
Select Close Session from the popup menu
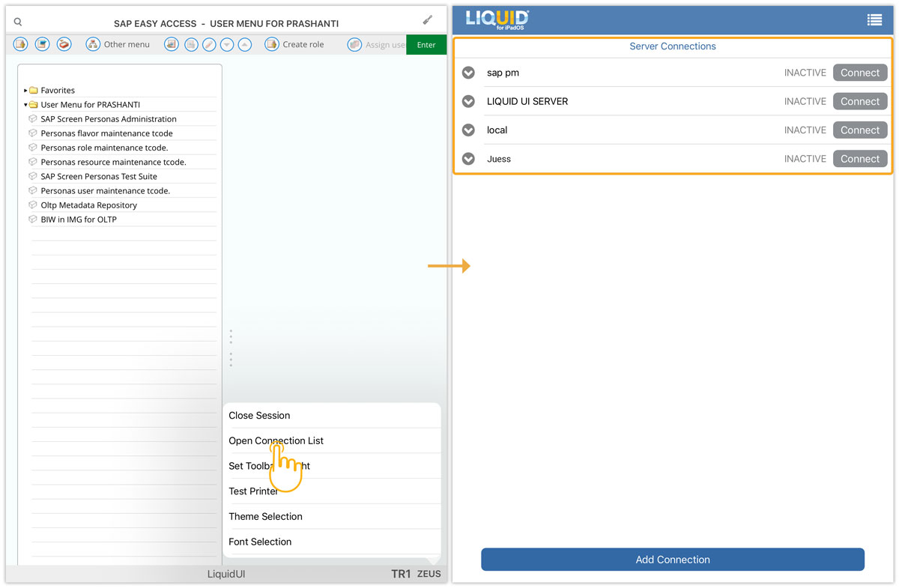click(x=332, y=415)
